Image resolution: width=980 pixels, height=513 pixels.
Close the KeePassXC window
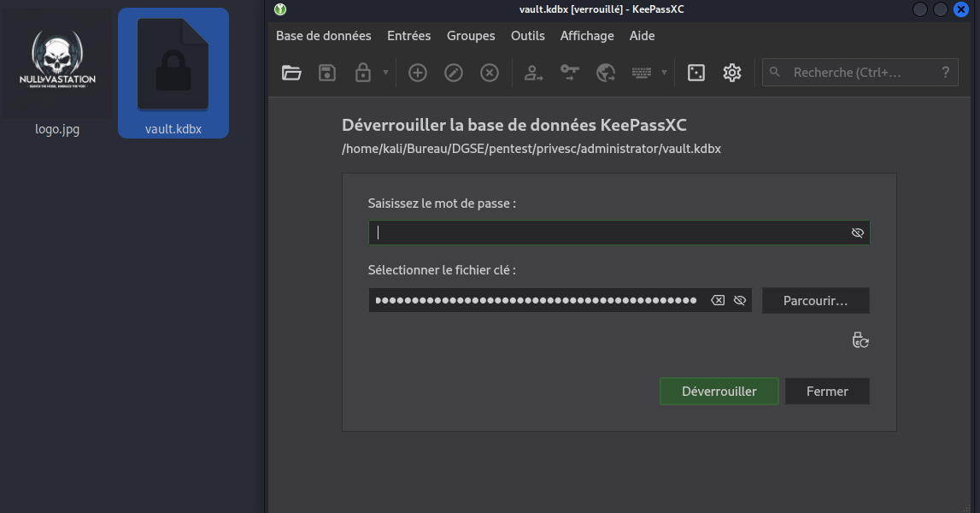[961, 9]
